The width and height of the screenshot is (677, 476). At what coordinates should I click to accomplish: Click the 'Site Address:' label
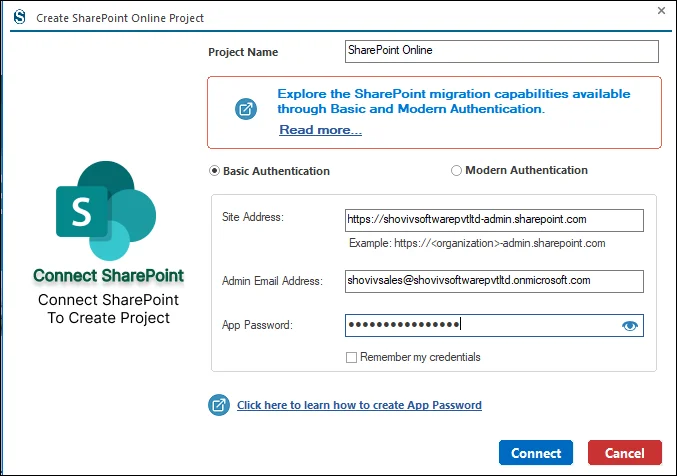click(x=253, y=217)
